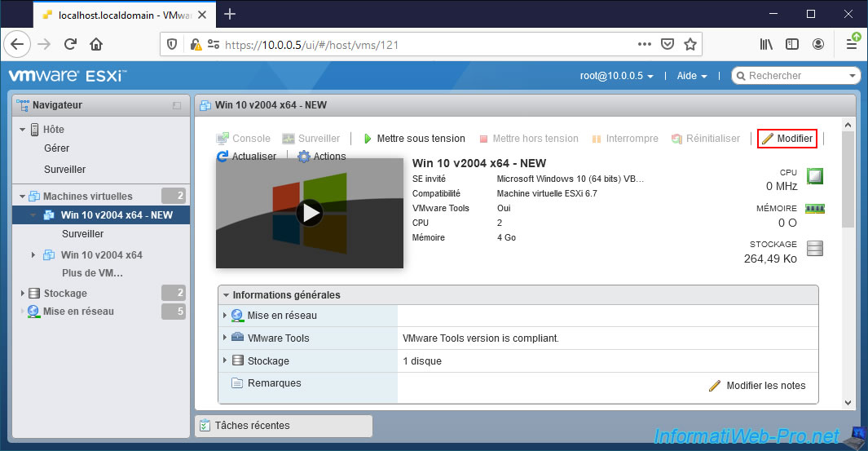Open the Firefox Library icon
The width and height of the screenshot is (868, 451).
click(x=766, y=44)
